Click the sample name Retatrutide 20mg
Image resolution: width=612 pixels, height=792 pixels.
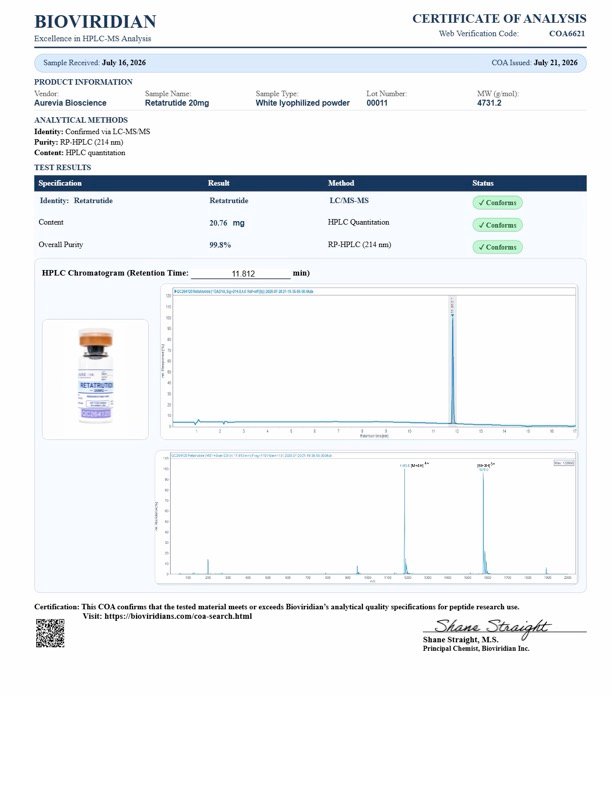point(177,103)
